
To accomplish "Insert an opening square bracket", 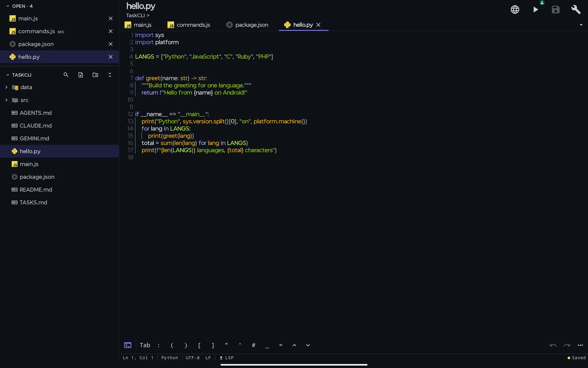I will pyautogui.click(x=199, y=345).
